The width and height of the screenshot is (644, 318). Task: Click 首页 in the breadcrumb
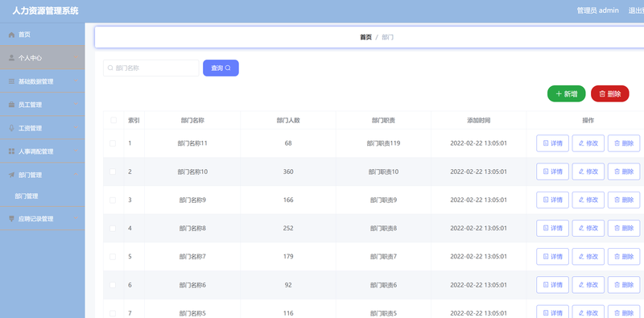(366, 37)
